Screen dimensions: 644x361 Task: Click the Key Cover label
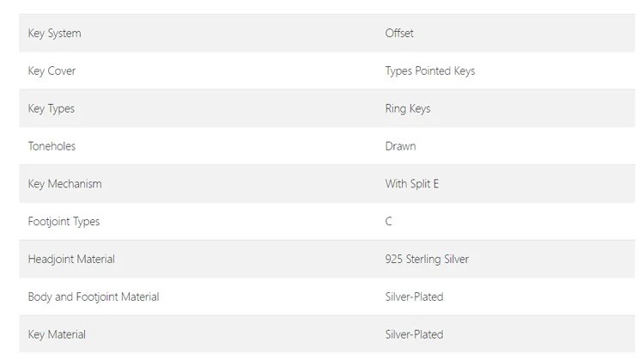pyautogui.click(x=52, y=71)
